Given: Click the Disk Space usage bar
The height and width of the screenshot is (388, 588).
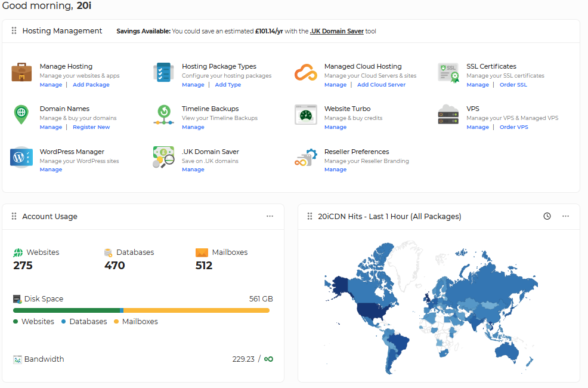Looking at the screenshot, I should (141, 310).
